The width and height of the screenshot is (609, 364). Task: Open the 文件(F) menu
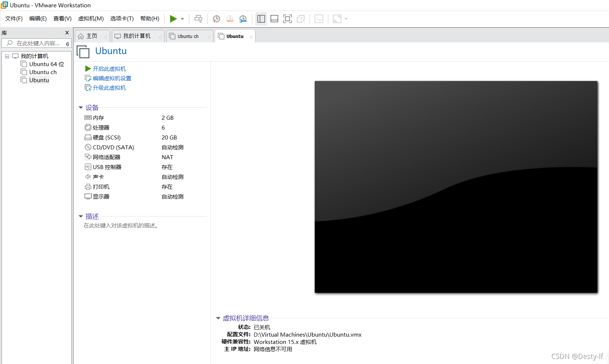tap(14, 19)
